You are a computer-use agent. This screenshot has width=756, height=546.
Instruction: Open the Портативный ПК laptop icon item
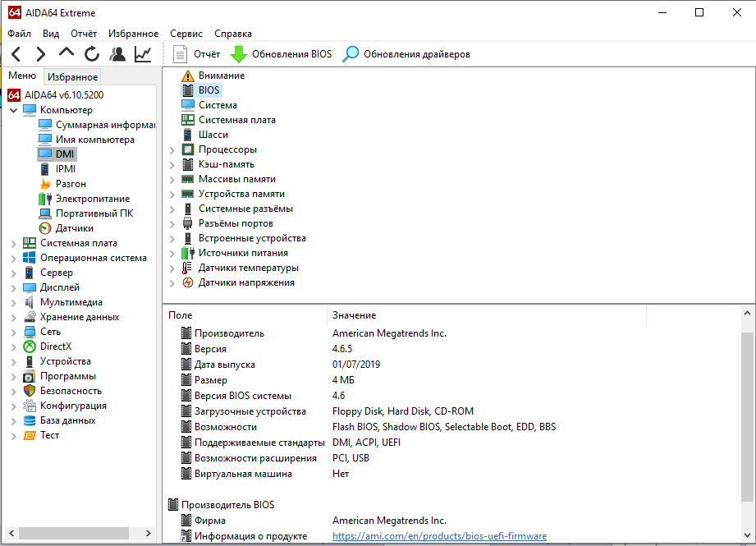click(45, 213)
